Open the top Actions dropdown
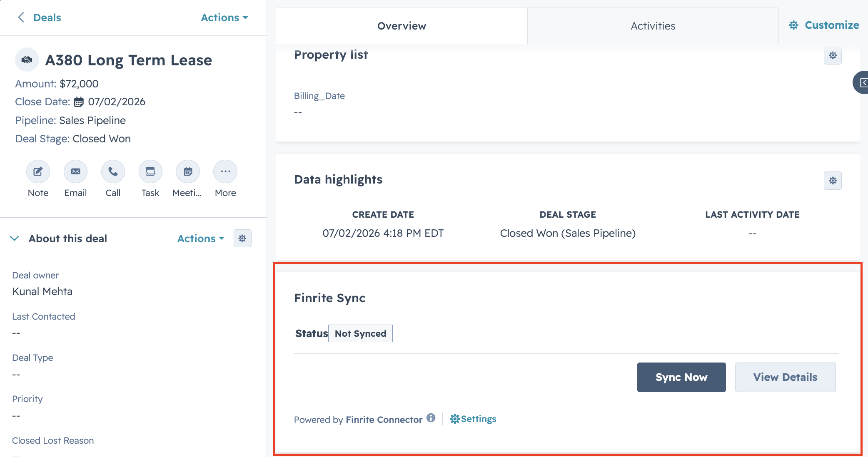 coord(224,17)
